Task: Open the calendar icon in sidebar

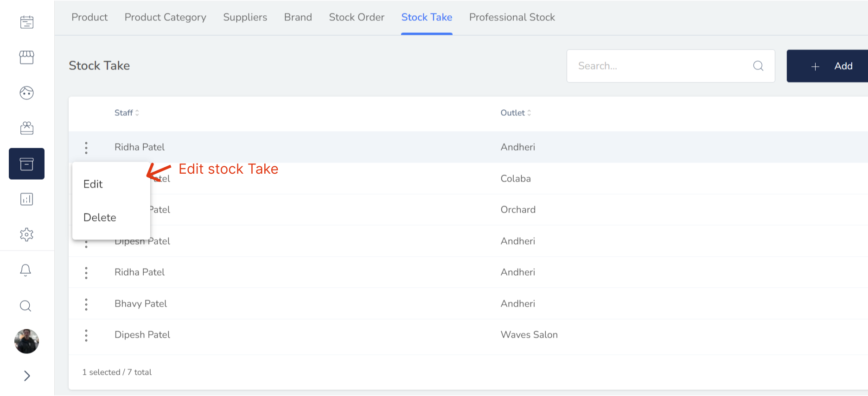Action: pos(26,22)
